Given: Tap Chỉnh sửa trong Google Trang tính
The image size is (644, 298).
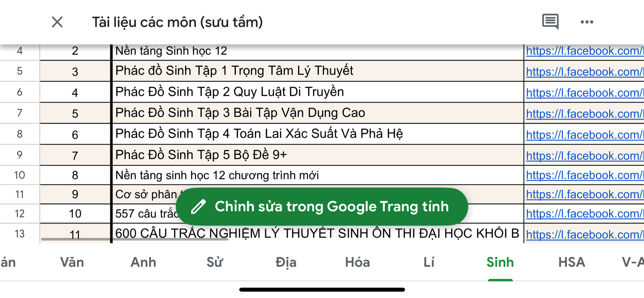Looking at the screenshot, I should click(x=331, y=207).
